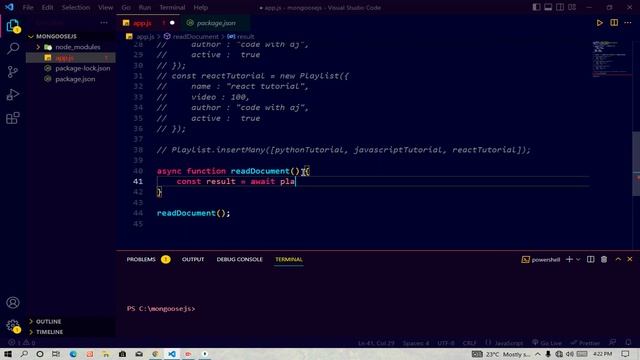Expand the node_modules folder
This screenshot has width=640, height=360.
coord(71,47)
